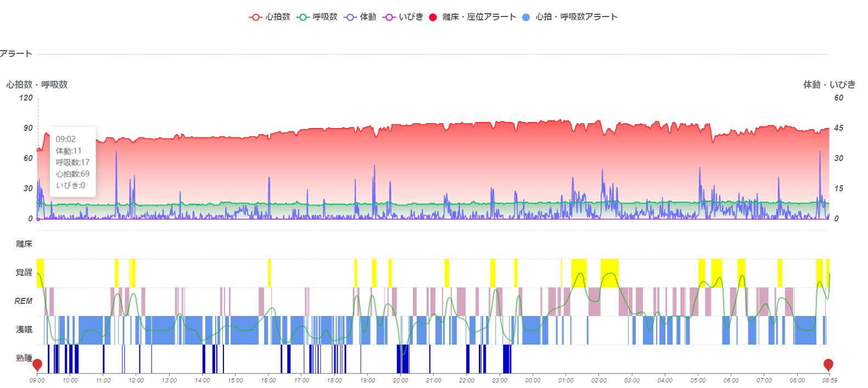The height and width of the screenshot is (388, 868).
Task: Click the 00:00 time axis label
Action: tap(533, 380)
